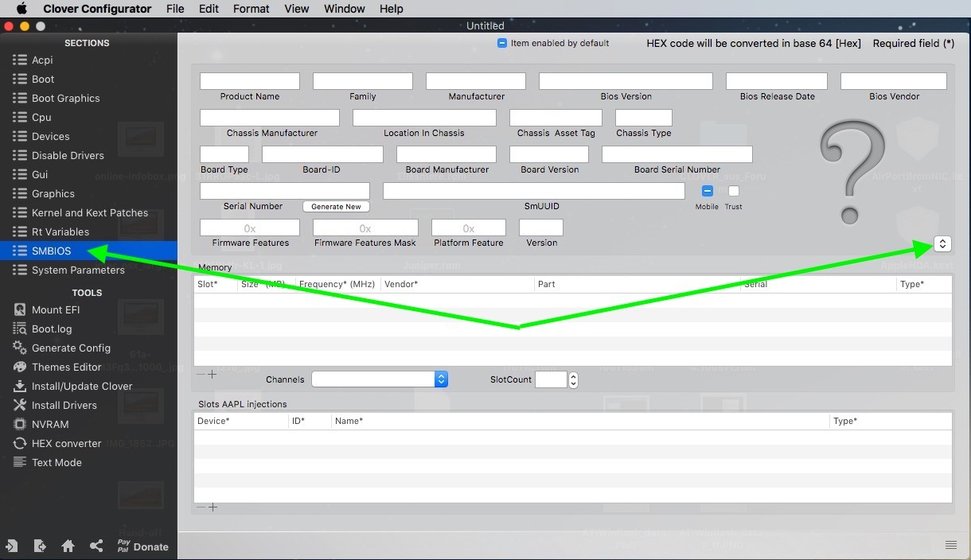Open the Channels dropdown
Screen dimensions: 971x560
tap(380, 379)
